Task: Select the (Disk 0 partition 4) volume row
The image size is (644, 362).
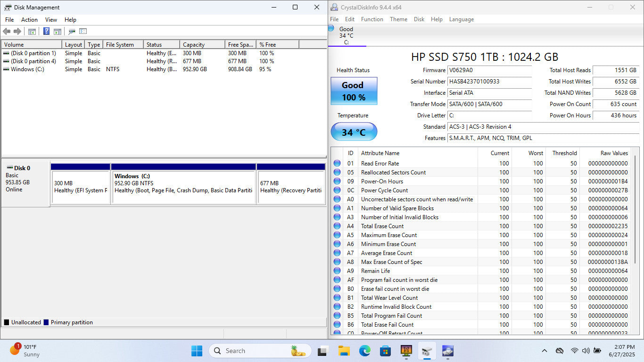Action: [x=164, y=61]
